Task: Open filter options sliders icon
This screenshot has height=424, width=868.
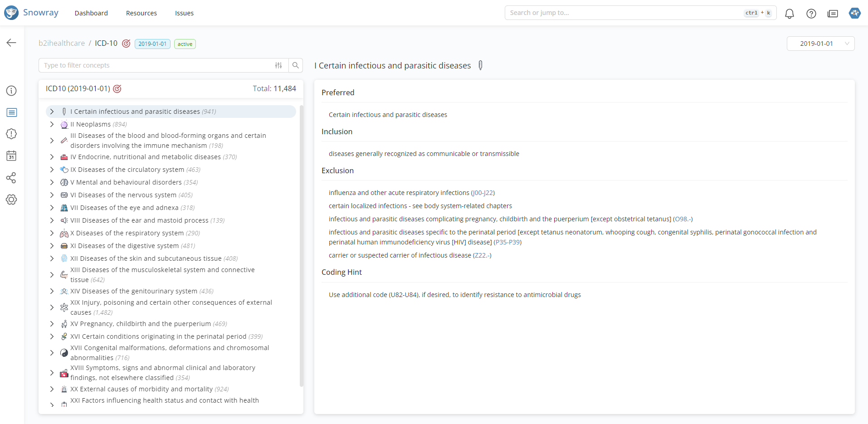Action: (x=278, y=65)
